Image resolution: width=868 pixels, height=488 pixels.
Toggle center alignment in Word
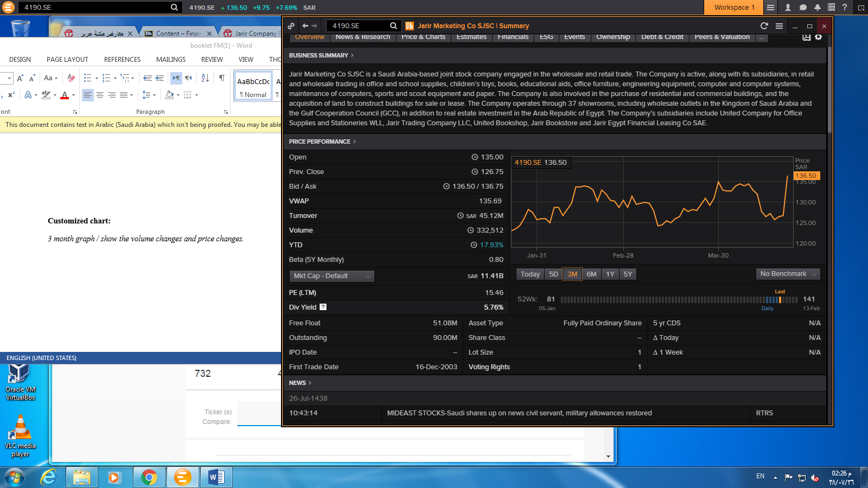click(x=100, y=96)
